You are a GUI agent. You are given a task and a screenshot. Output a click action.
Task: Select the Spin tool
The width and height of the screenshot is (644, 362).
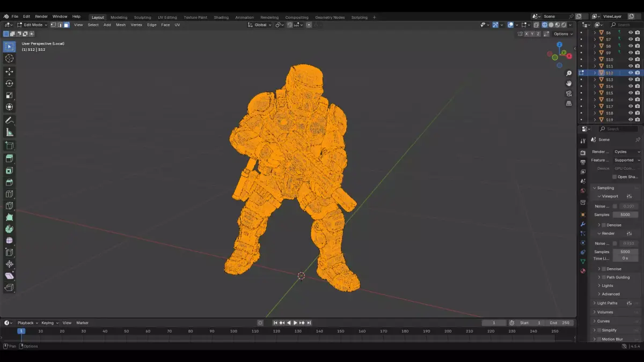tap(9, 229)
